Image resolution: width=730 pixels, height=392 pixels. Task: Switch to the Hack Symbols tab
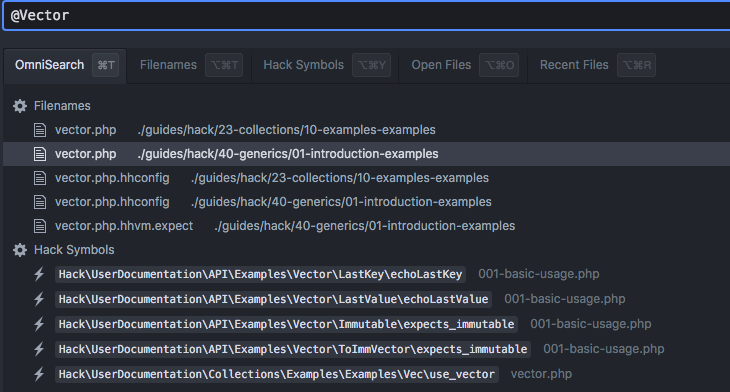tap(326, 65)
